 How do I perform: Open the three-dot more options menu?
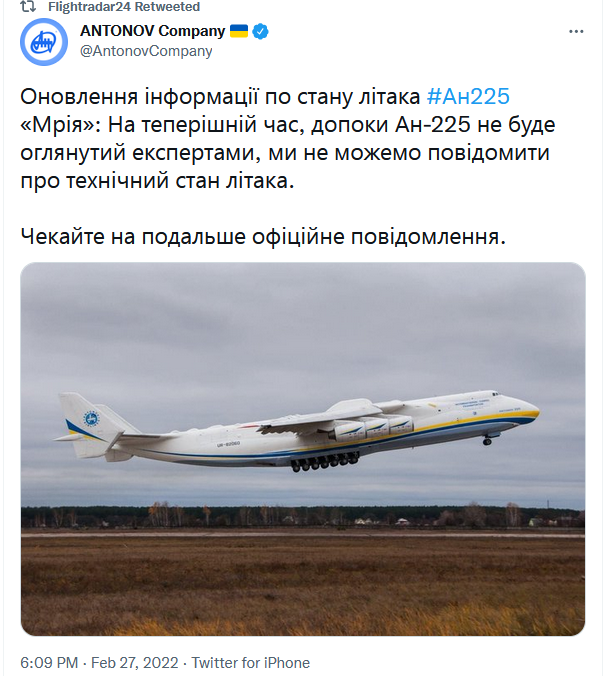point(575,32)
